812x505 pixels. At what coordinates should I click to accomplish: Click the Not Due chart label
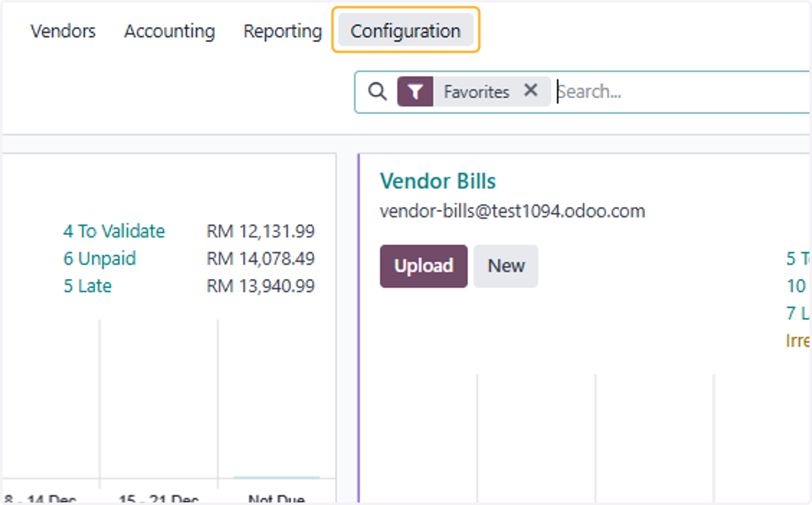click(x=276, y=500)
